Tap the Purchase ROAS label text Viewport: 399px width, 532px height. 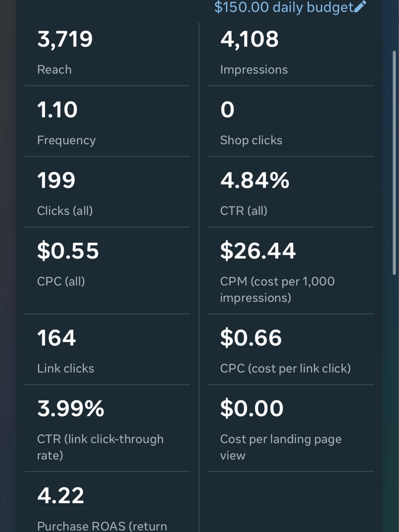coord(102,526)
